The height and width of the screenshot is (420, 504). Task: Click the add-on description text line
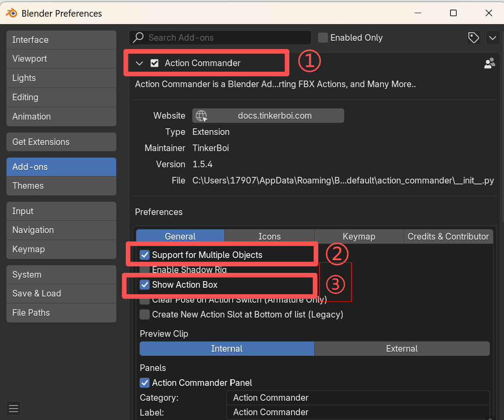pyautogui.click(x=275, y=84)
